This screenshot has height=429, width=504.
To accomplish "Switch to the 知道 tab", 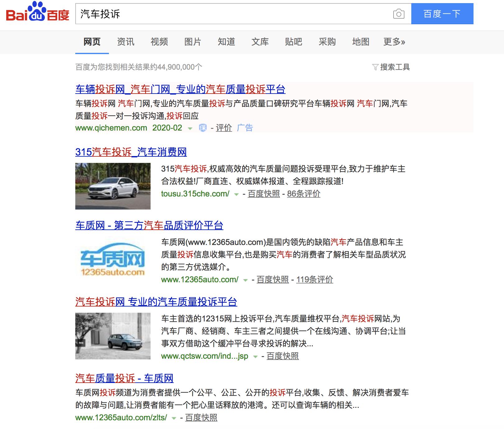I will point(226,42).
